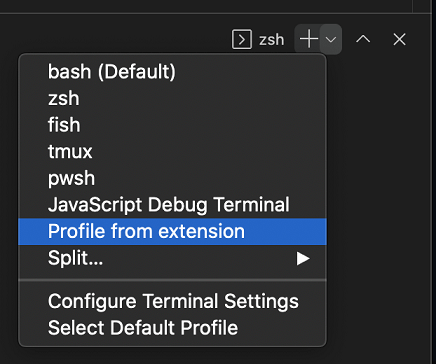Select the zsh terminal icon in header

coord(242,39)
